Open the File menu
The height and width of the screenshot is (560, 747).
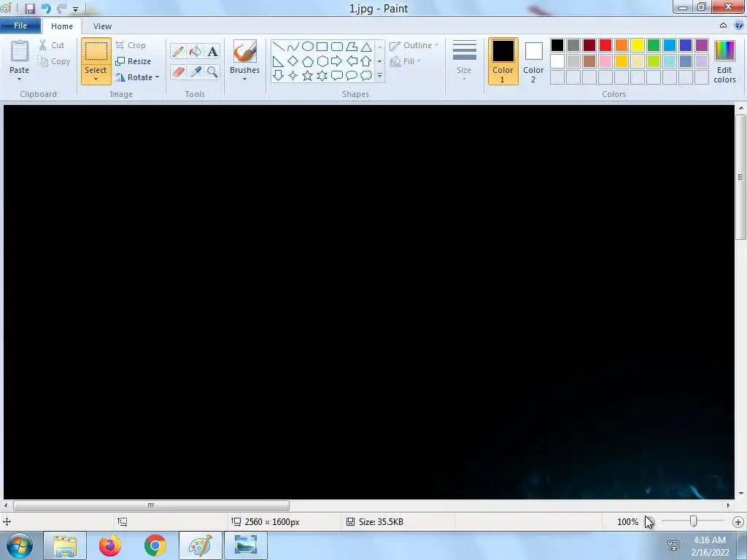coord(20,26)
